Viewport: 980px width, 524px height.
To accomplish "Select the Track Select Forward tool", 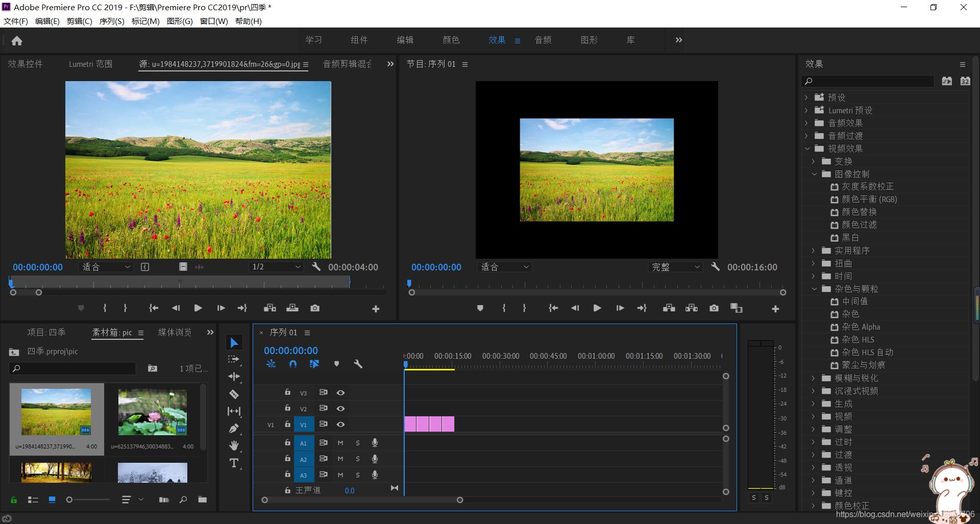I will pos(234,359).
